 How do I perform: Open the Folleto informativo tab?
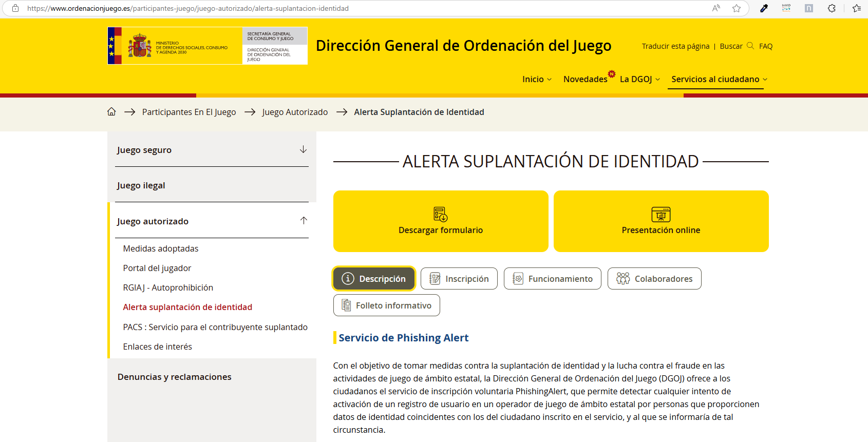(x=386, y=305)
